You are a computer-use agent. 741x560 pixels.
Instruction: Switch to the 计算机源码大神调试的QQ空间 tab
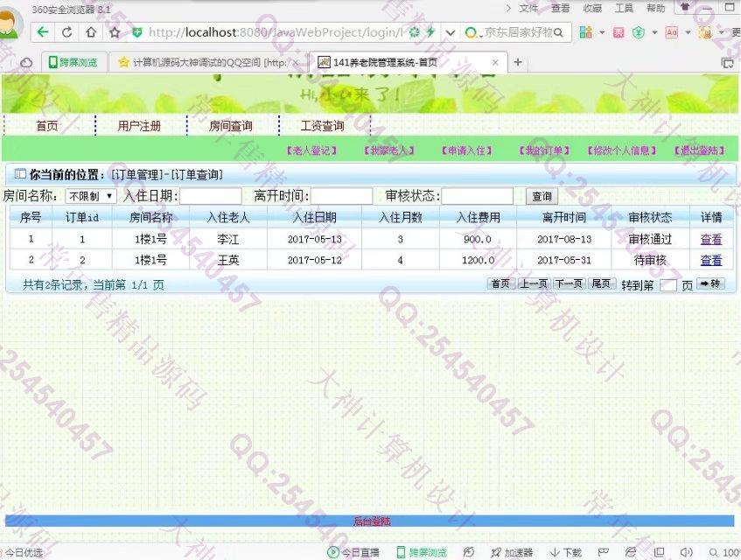coord(208,62)
